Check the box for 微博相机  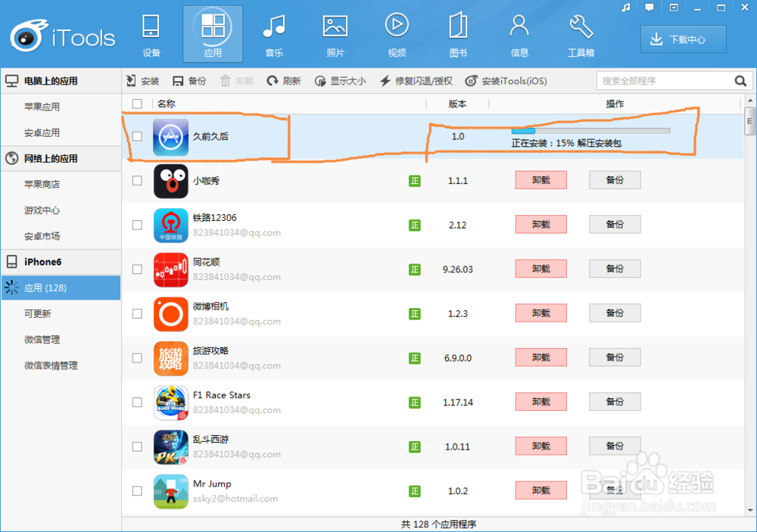[x=137, y=314]
